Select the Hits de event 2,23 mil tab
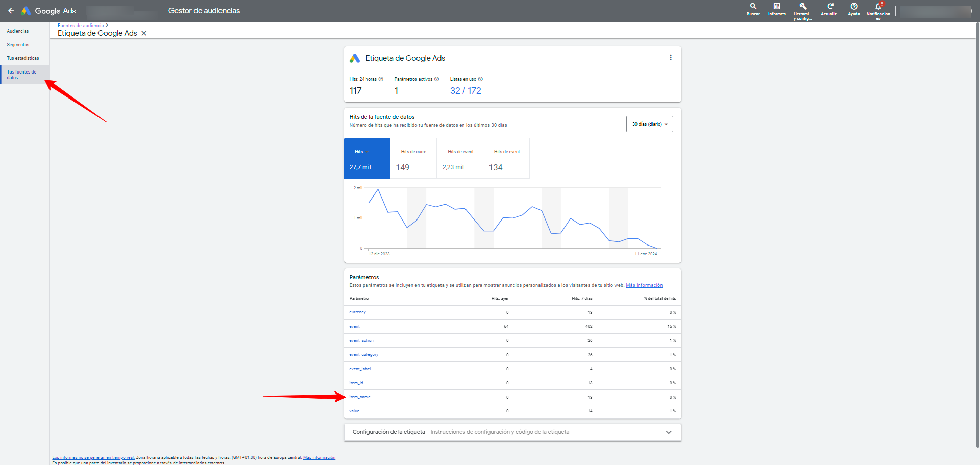Viewport: 980px width, 465px height. 460,158
